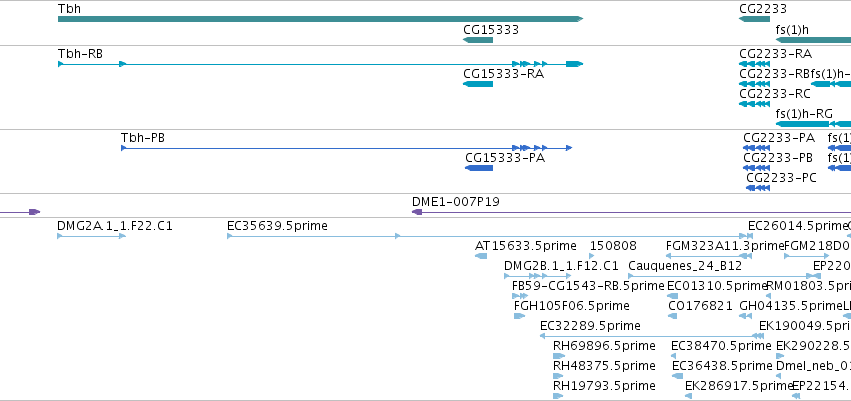The image size is (851, 401).
Task: Click the FGH105F06.5prime EST marker
Action: pos(519,316)
